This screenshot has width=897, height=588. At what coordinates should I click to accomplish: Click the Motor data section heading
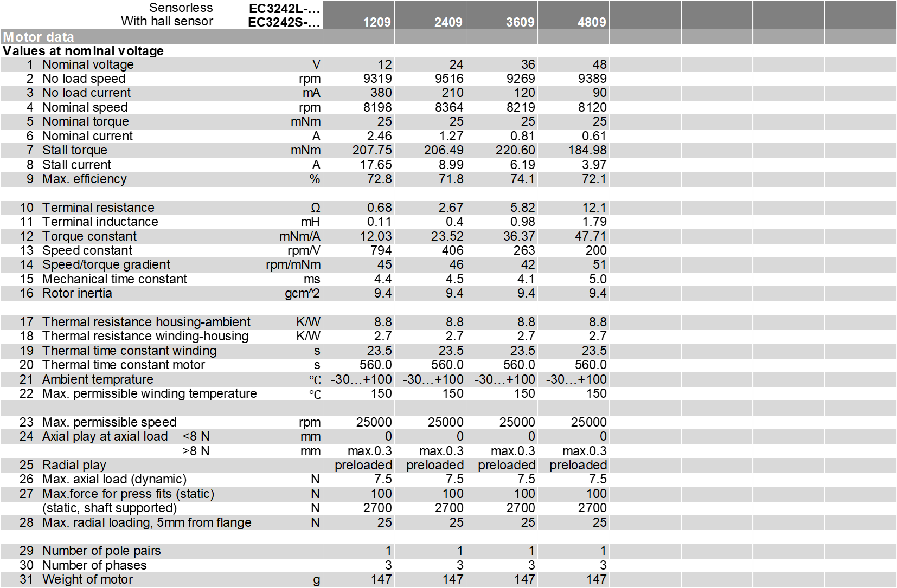tap(39, 37)
